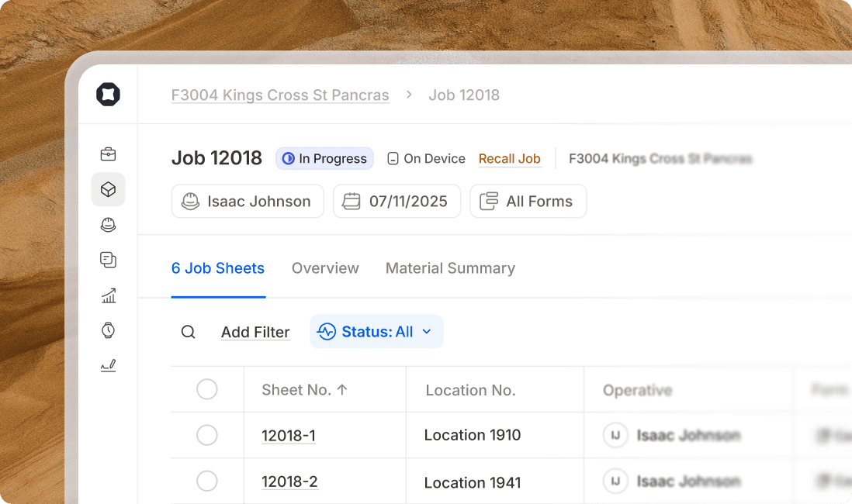
Task: Click the In Progress status badge
Action: tap(324, 159)
